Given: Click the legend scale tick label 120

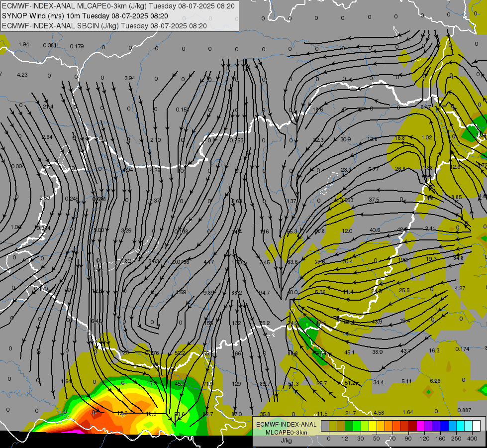Looking at the screenshot, I should click(x=425, y=439).
